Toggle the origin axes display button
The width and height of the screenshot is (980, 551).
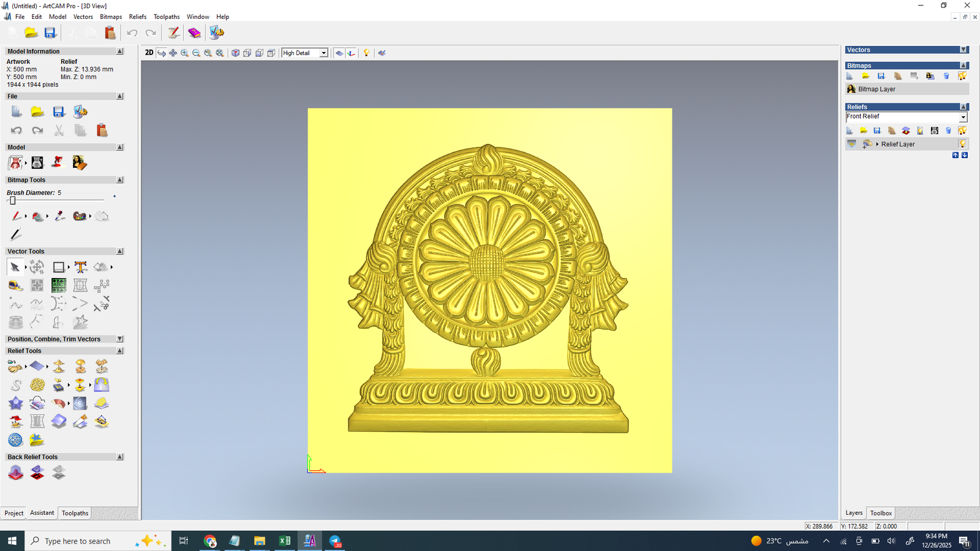(x=351, y=53)
